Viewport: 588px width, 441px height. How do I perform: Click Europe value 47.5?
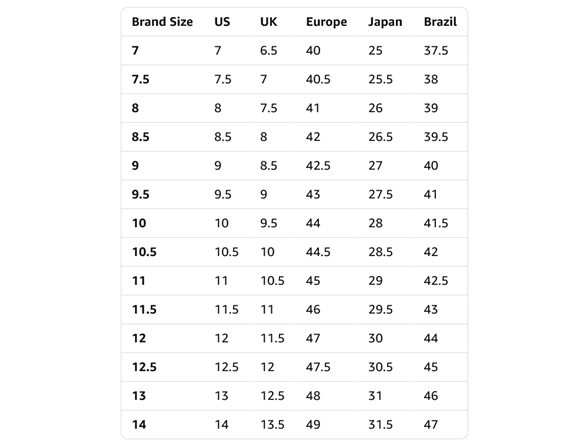(318, 367)
